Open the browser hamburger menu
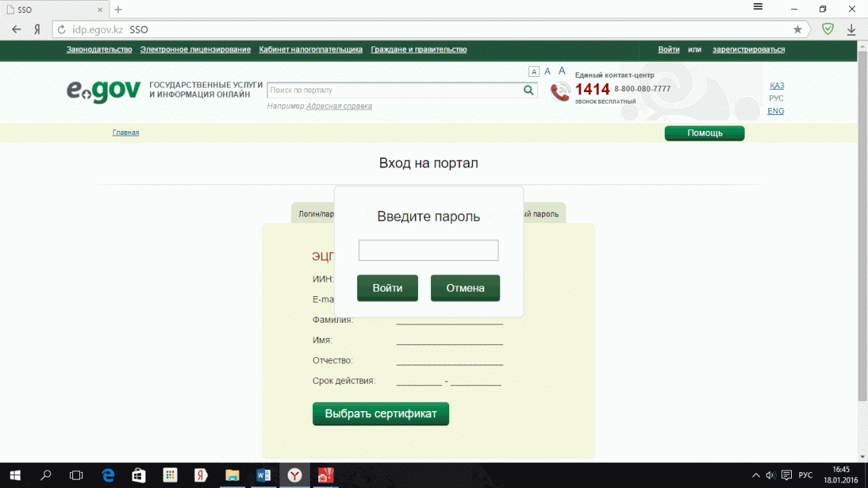This screenshot has width=868, height=488. click(x=758, y=7)
